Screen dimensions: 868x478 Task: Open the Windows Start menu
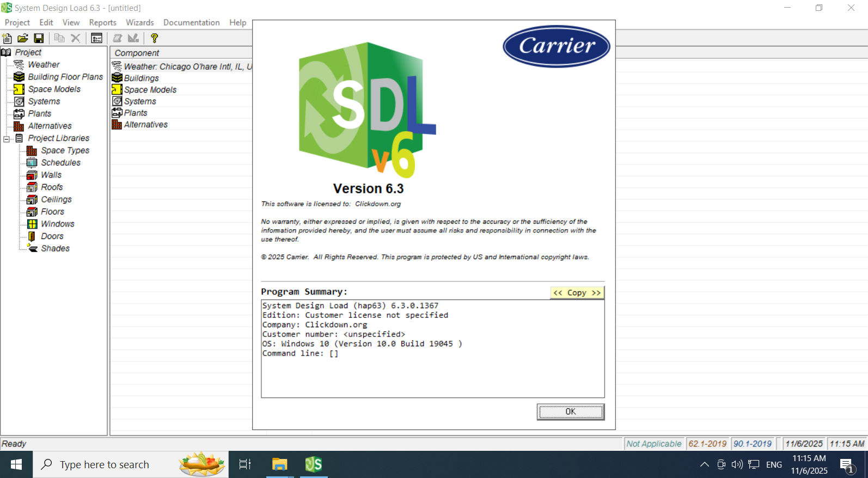[16, 464]
